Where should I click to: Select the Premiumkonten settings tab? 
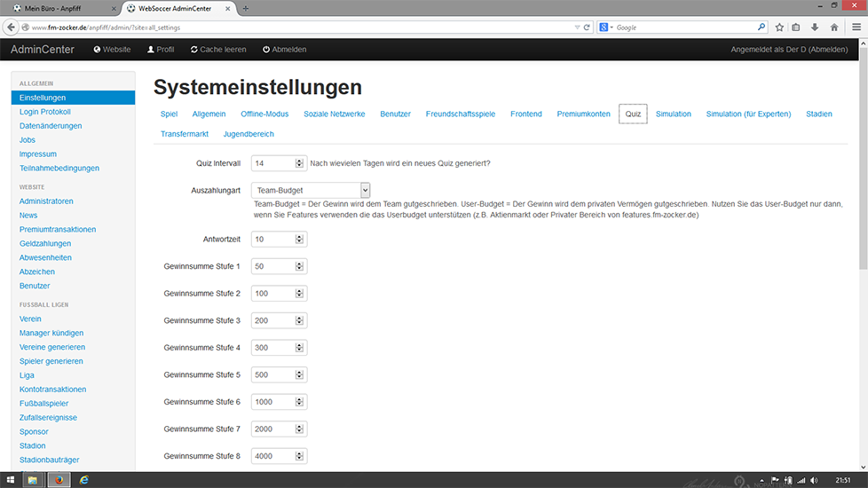[583, 114]
